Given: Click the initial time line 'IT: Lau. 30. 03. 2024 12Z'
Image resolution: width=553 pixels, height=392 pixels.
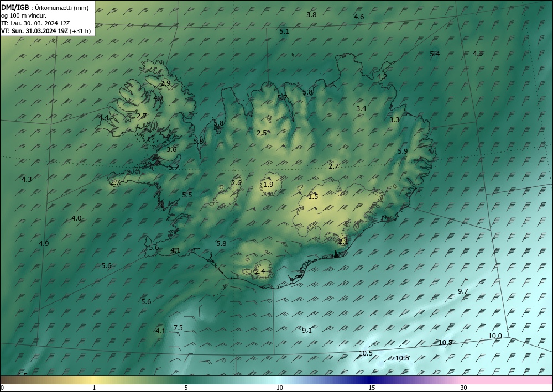Looking at the screenshot, I should click(x=35, y=23).
